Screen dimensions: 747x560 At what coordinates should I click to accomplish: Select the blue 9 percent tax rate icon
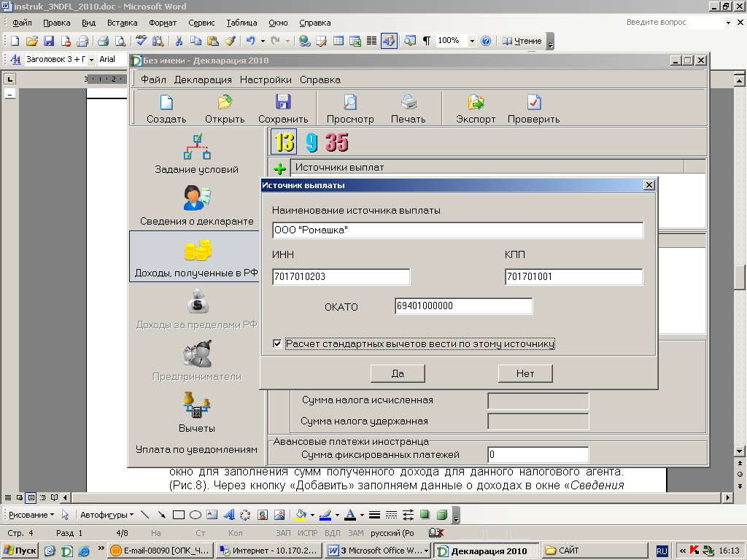[311, 142]
